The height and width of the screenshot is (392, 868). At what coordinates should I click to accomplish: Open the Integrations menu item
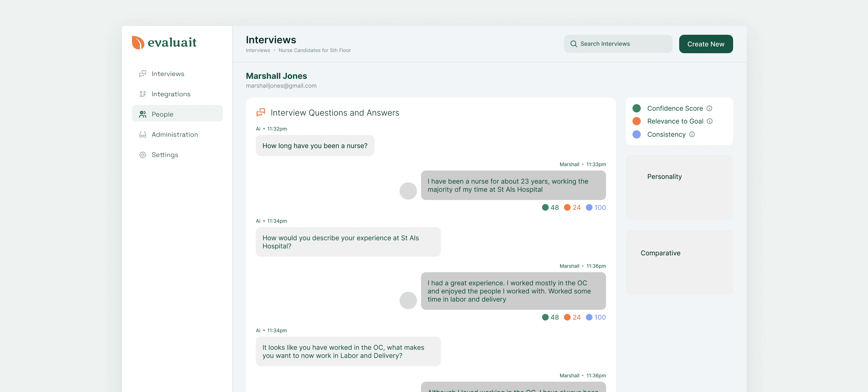click(171, 94)
